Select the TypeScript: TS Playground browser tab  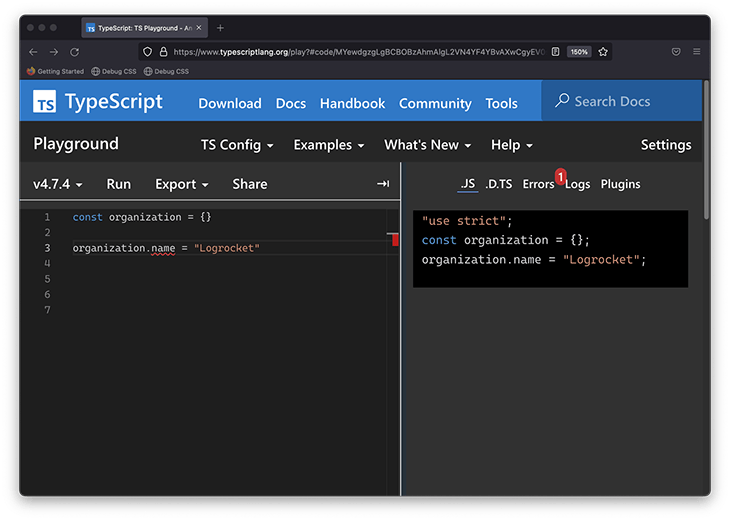click(x=144, y=28)
